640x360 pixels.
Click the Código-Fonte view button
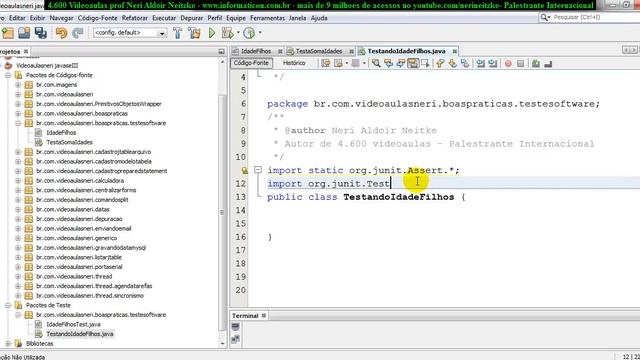click(251, 63)
